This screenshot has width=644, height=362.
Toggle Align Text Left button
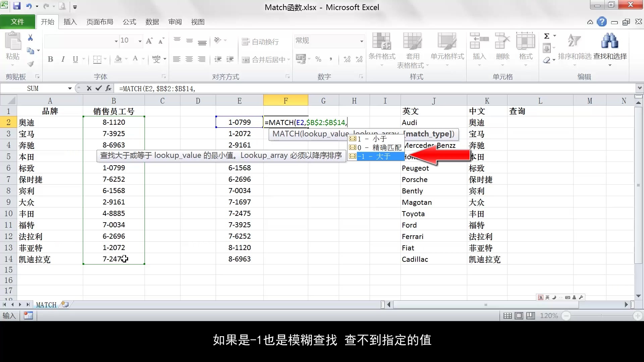[x=177, y=59]
